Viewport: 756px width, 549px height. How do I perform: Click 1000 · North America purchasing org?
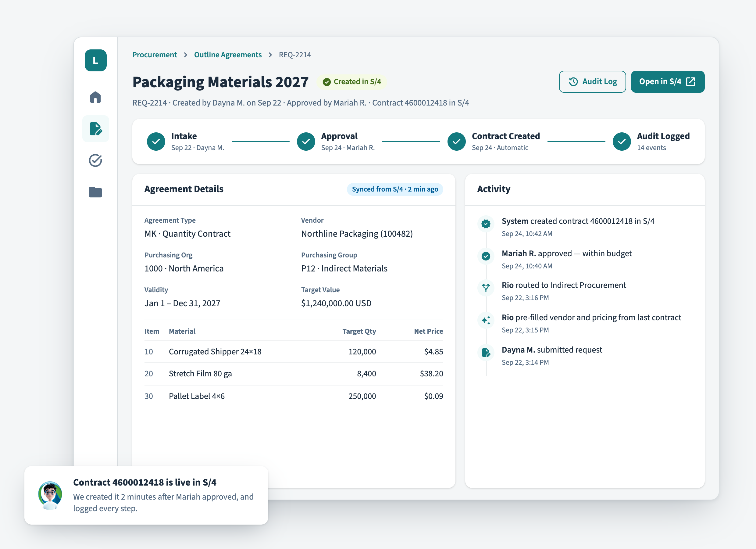(x=184, y=268)
